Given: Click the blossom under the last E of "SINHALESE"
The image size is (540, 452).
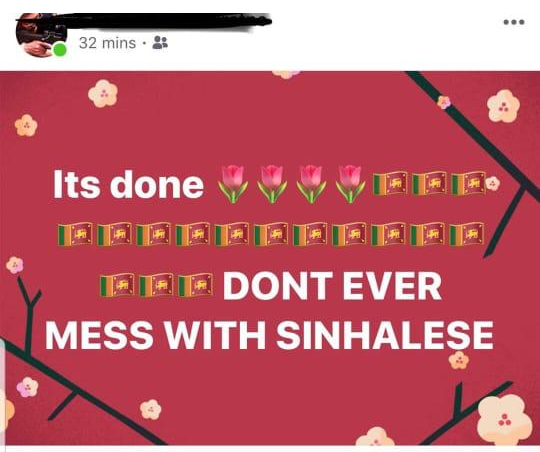Looking at the screenshot, I should (459, 360).
